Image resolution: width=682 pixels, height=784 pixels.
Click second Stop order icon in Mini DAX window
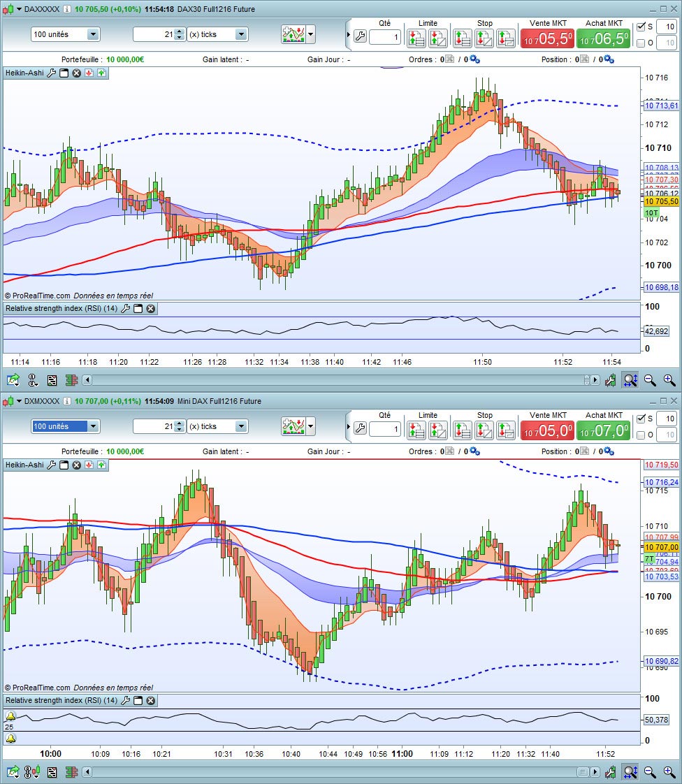484,430
